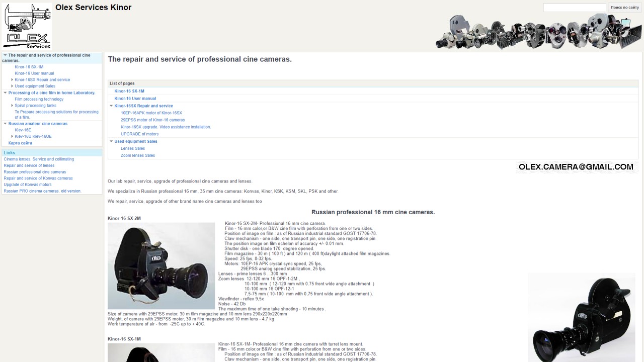Open Kinor-16 User manual in List of pages
644x362 pixels.
point(135,99)
